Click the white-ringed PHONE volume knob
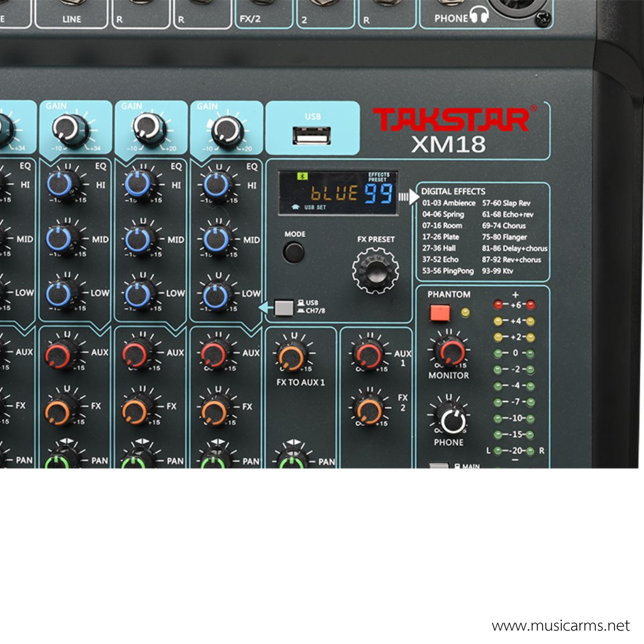Image resolution: width=644 pixels, height=644 pixels. click(x=451, y=420)
